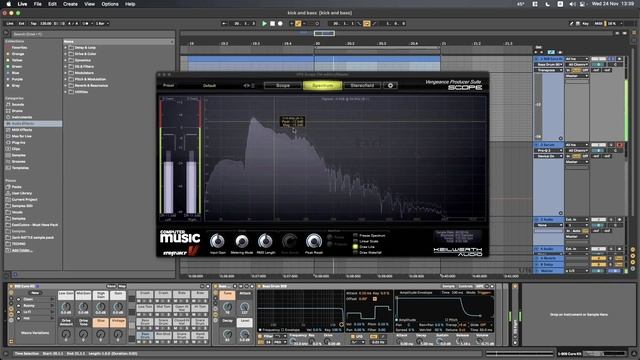Image resolution: width=640 pixels, height=360 pixels.
Task: Switch to the Stereofield tab
Action: point(362,85)
